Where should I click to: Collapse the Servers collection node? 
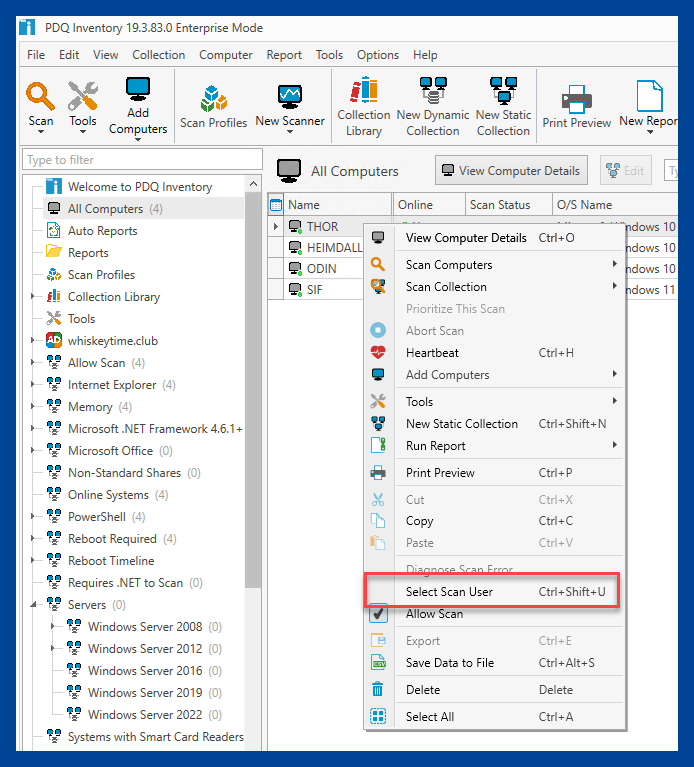pos(33,605)
